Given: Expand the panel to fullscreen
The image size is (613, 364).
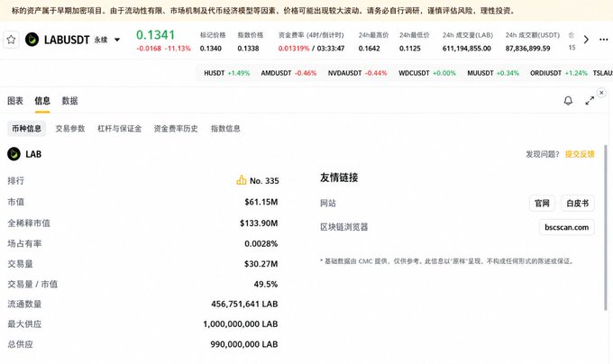Looking at the screenshot, I should (x=590, y=101).
